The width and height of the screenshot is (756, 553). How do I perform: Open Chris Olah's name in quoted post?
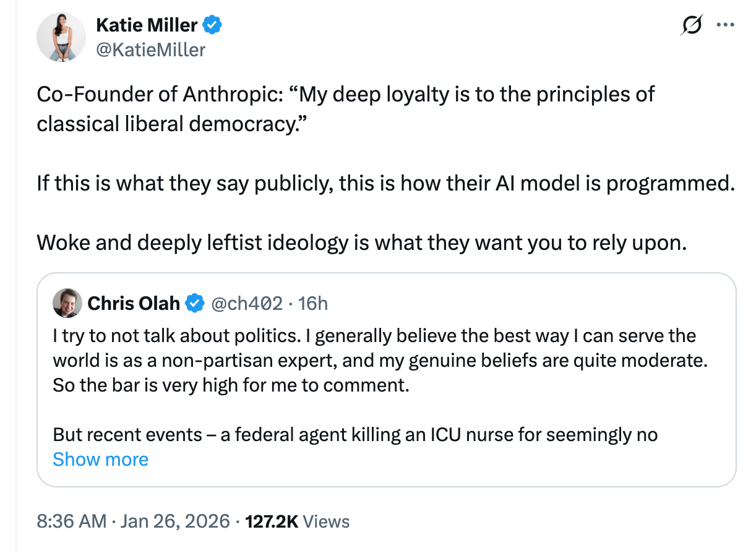134,303
